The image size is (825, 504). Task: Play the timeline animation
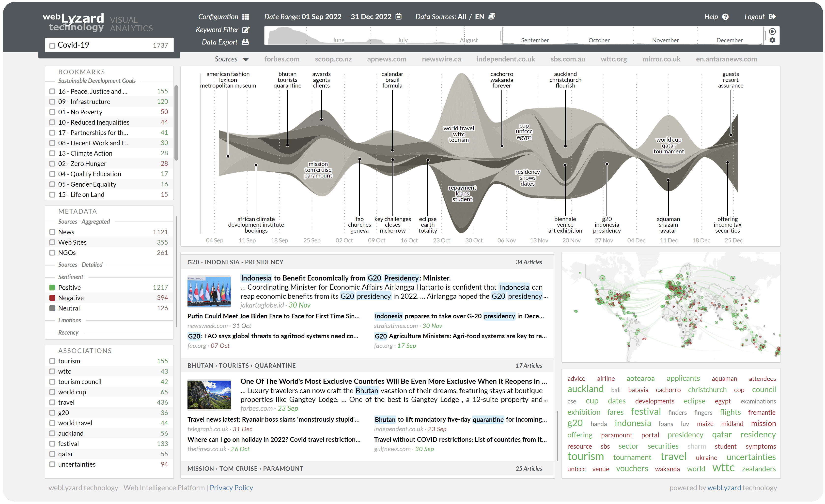click(x=772, y=31)
